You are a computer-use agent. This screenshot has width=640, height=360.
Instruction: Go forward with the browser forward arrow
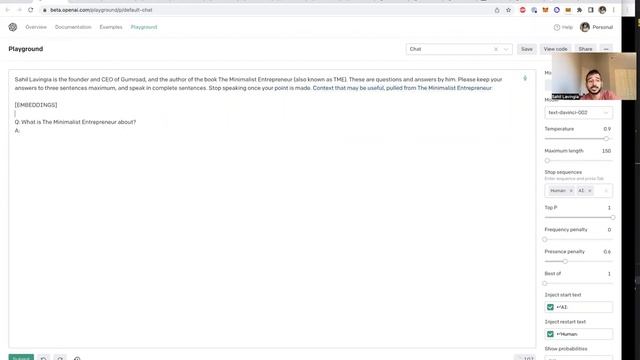19,10
